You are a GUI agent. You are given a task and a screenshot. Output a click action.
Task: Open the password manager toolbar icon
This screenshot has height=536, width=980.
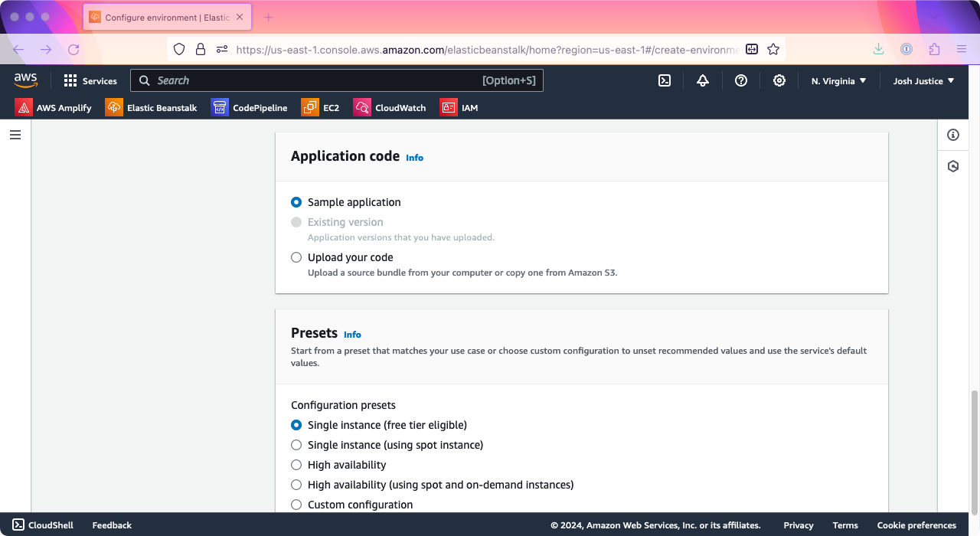(906, 49)
